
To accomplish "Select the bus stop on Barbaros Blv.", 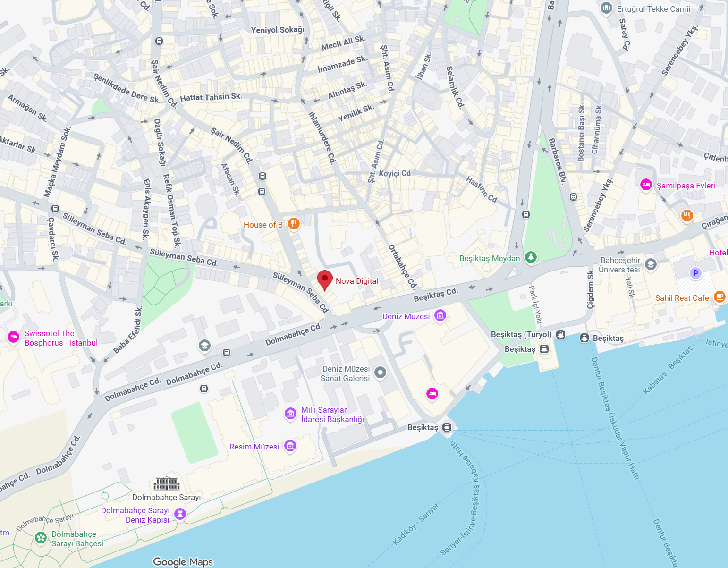I will (573, 197).
